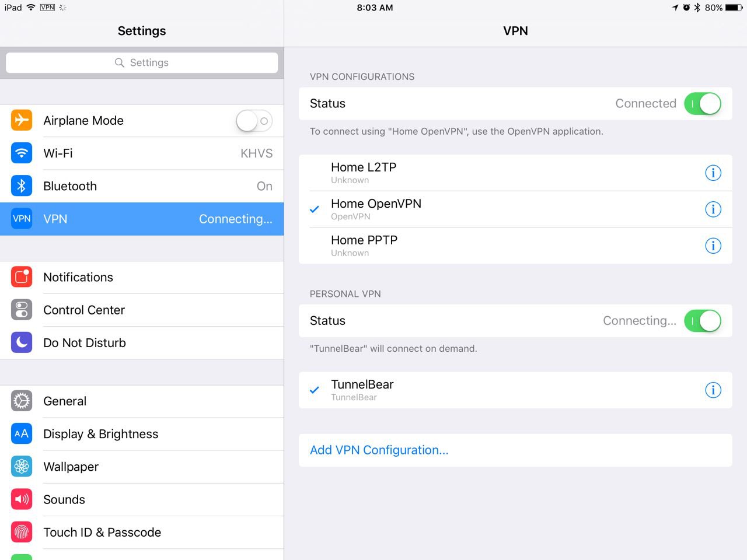Tap the Do Not Disturb moon icon
Screen dimensions: 747x560
pos(22,342)
